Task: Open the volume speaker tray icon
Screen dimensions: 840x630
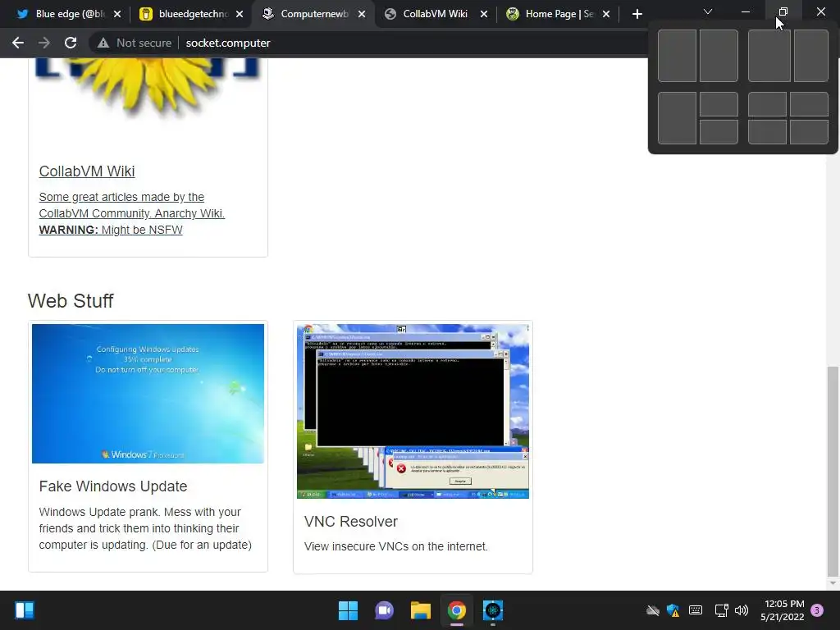Action: pos(742,610)
